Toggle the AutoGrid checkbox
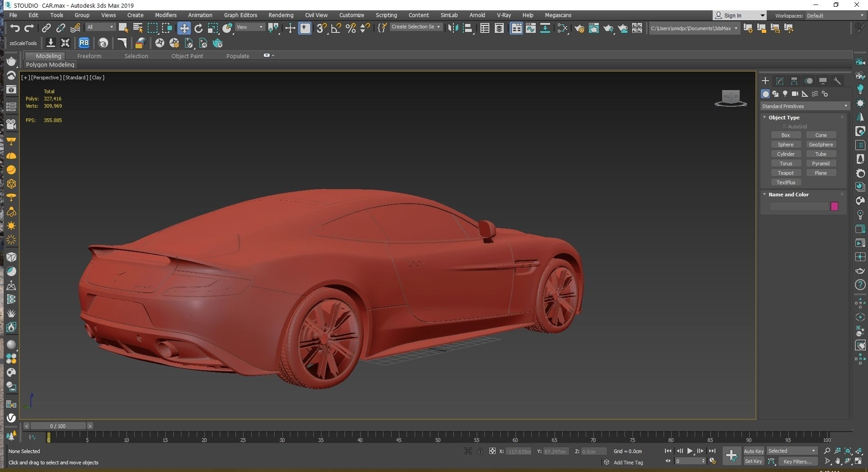This screenshot has width=868, height=472. (x=785, y=127)
